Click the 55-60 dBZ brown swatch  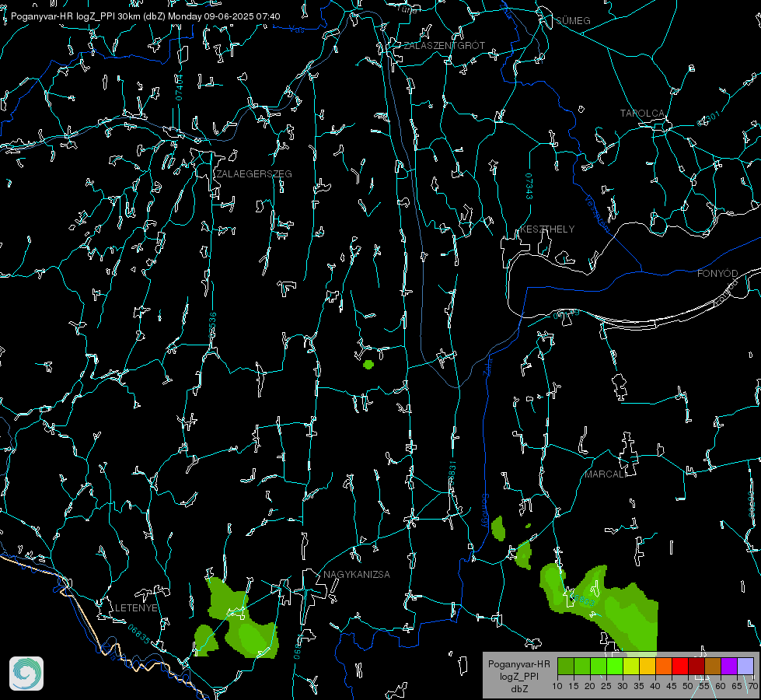point(713,666)
